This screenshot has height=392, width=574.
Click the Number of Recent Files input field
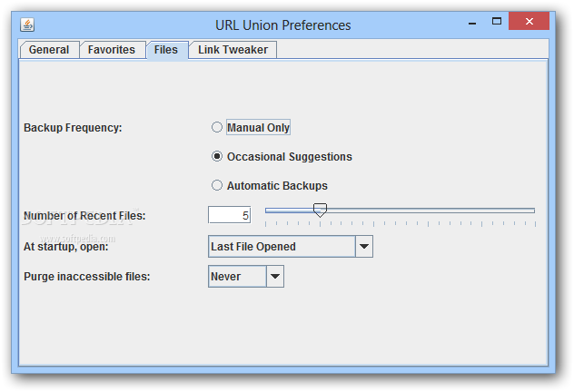tap(229, 215)
